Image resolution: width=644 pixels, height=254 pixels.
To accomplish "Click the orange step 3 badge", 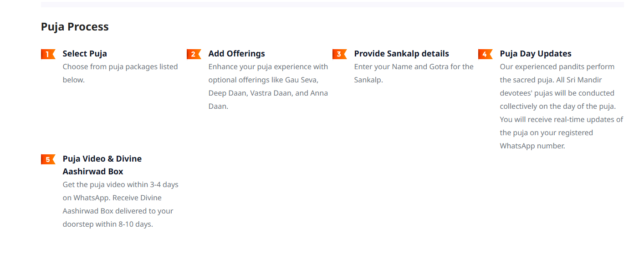I will click(x=339, y=54).
